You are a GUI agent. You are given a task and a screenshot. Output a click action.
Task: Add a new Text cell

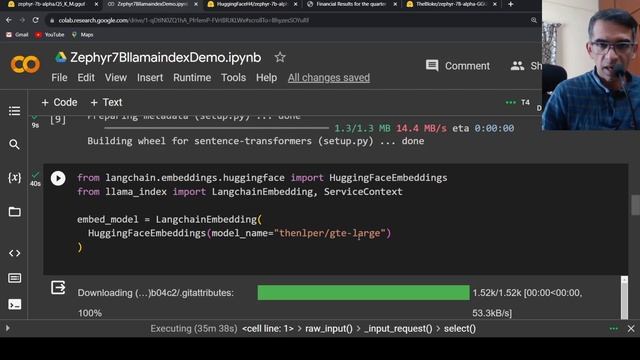coord(106,102)
